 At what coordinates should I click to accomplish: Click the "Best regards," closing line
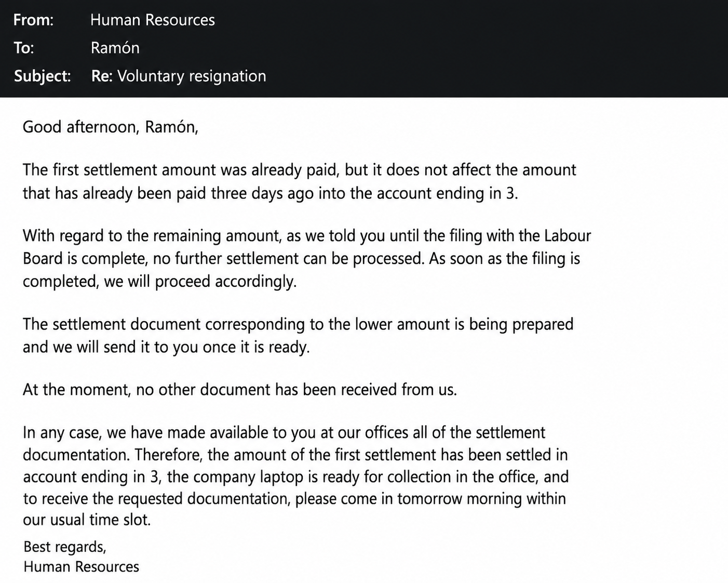click(65, 547)
